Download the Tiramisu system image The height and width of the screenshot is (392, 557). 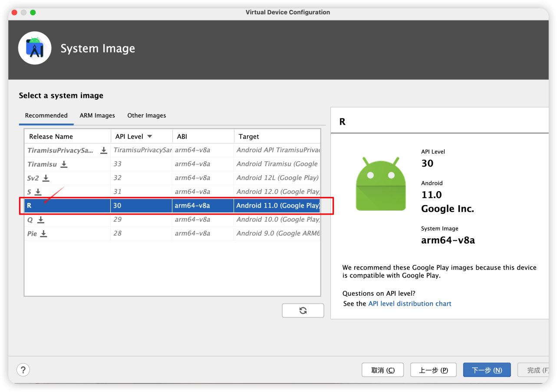[x=64, y=164]
